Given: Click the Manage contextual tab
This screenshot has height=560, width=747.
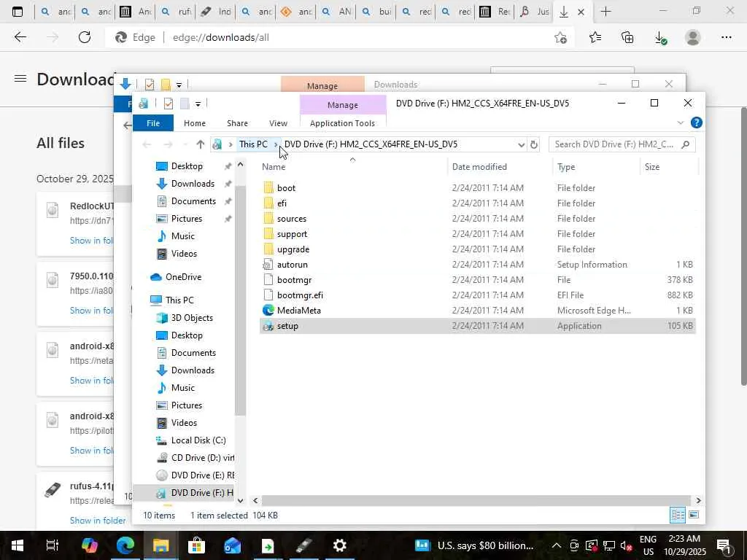Looking at the screenshot, I should [x=343, y=105].
